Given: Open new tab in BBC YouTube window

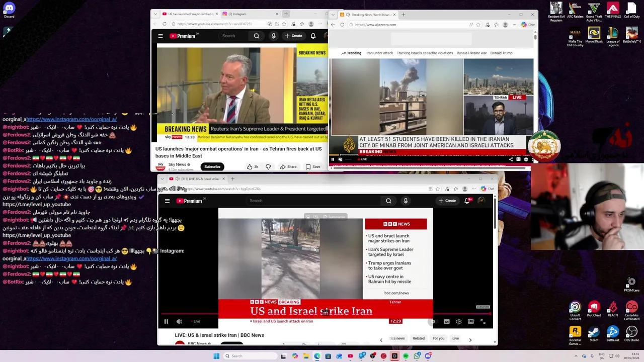Looking at the screenshot, I should pos(232,179).
